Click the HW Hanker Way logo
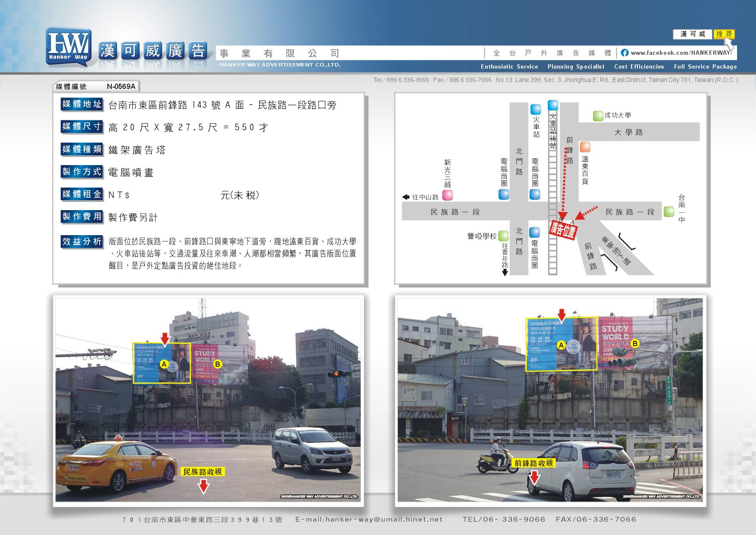 click(x=69, y=47)
